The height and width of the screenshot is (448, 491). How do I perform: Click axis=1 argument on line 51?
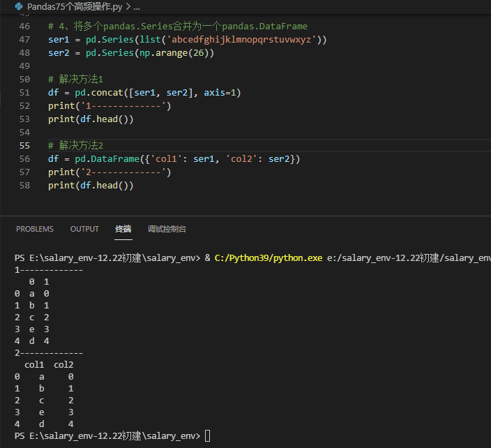click(220, 93)
